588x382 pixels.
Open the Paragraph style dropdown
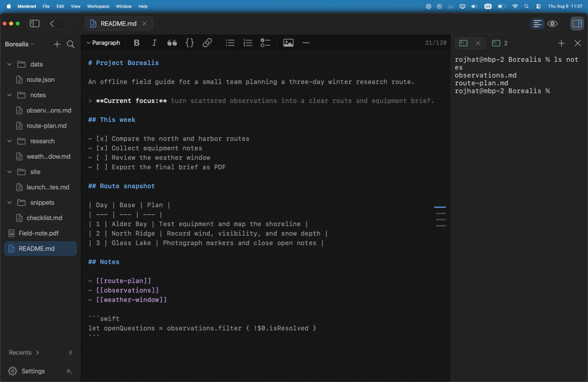pyautogui.click(x=103, y=43)
